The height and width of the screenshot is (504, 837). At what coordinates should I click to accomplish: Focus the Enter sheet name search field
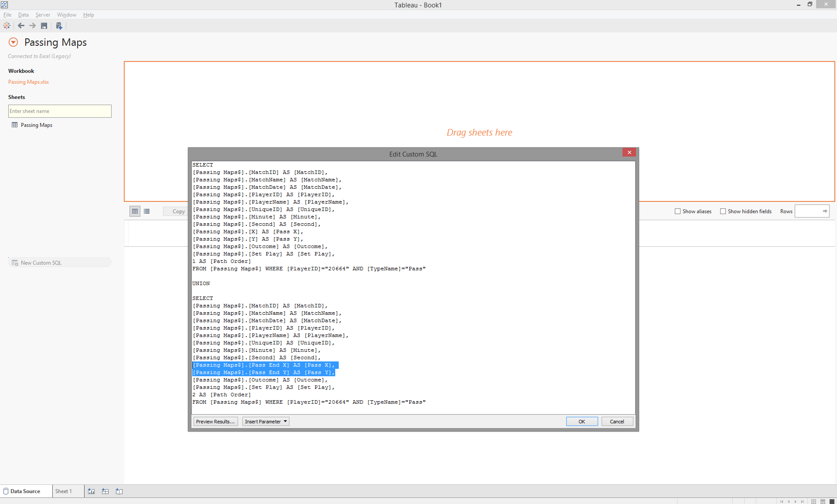60,111
